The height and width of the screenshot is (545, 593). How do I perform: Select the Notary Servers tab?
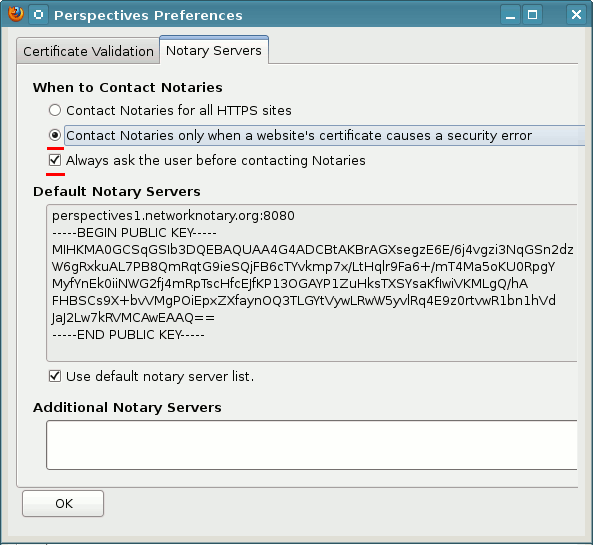(214, 50)
